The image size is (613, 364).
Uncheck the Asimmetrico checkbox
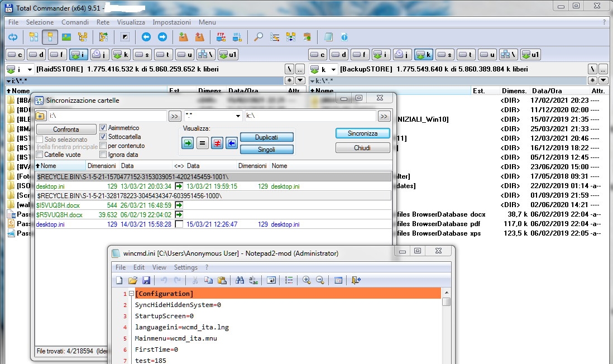point(103,127)
